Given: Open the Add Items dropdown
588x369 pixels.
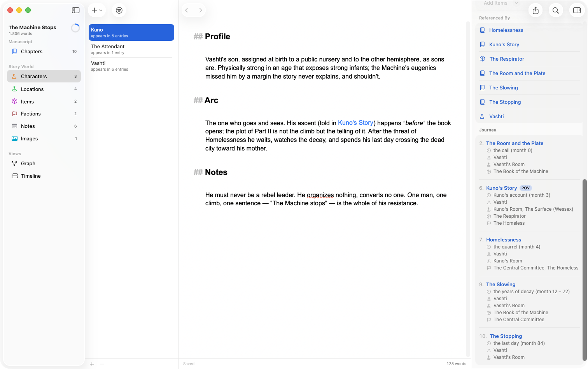Looking at the screenshot, I should pyautogui.click(x=501, y=3).
